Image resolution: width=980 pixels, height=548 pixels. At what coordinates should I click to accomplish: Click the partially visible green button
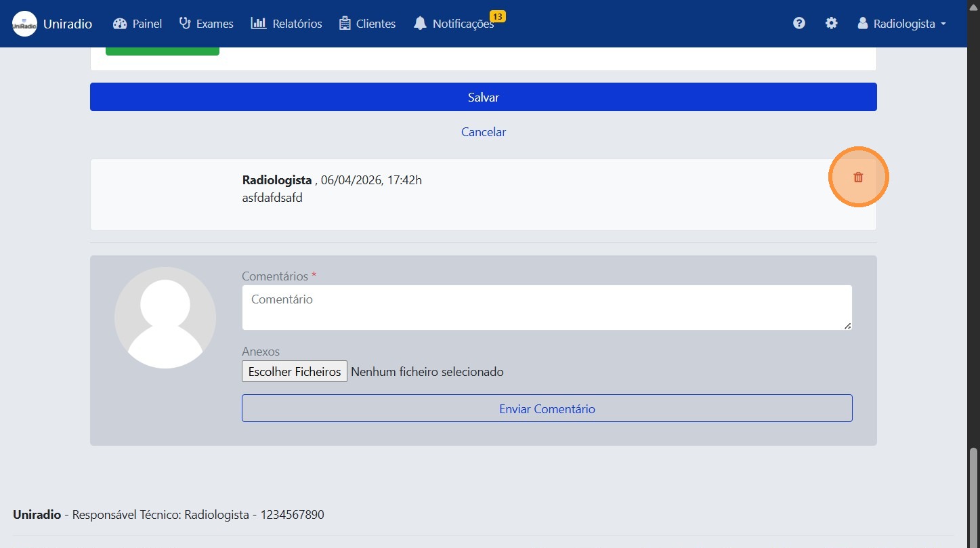163,51
